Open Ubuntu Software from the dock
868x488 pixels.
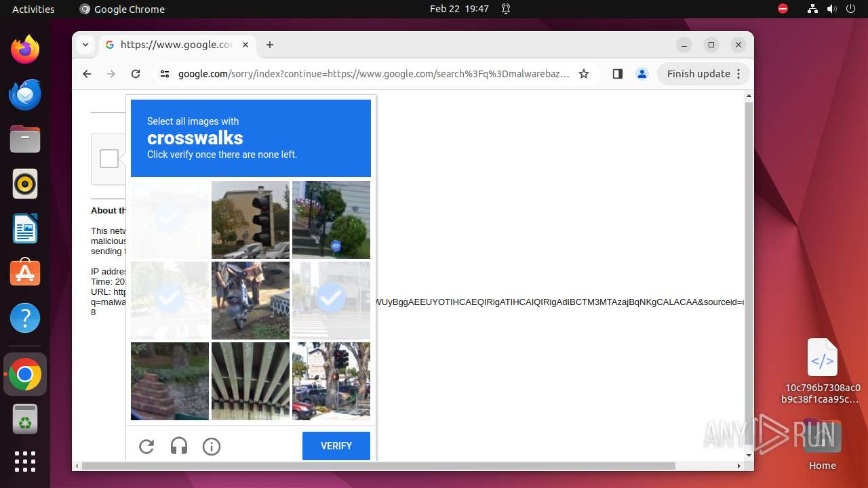(x=25, y=273)
